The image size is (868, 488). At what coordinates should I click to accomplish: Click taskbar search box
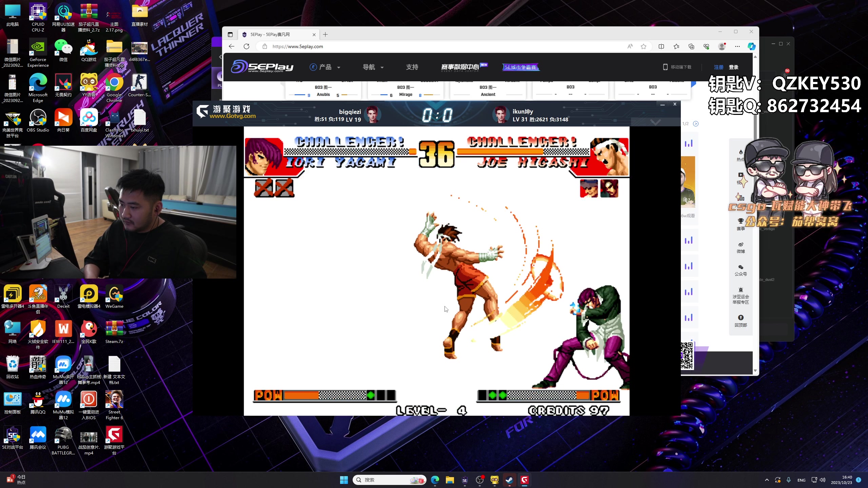click(389, 480)
